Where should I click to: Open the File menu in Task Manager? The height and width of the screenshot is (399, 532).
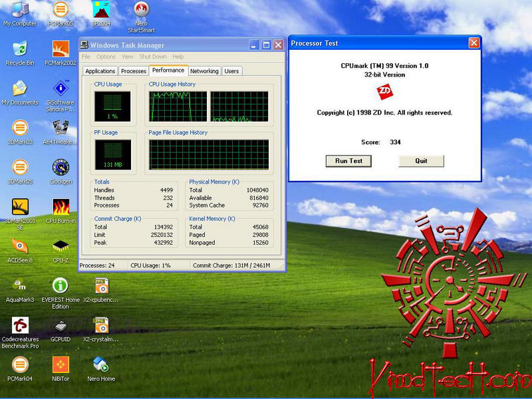pos(86,57)
